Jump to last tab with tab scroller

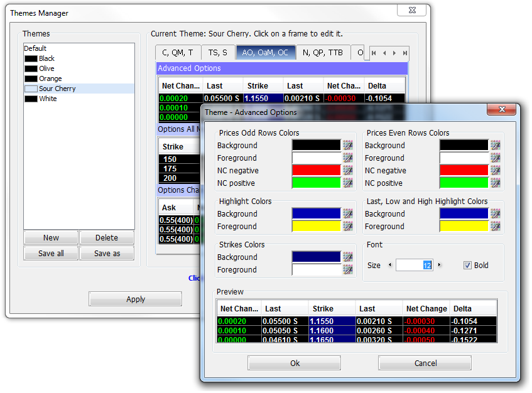click(x=404, y=53)
